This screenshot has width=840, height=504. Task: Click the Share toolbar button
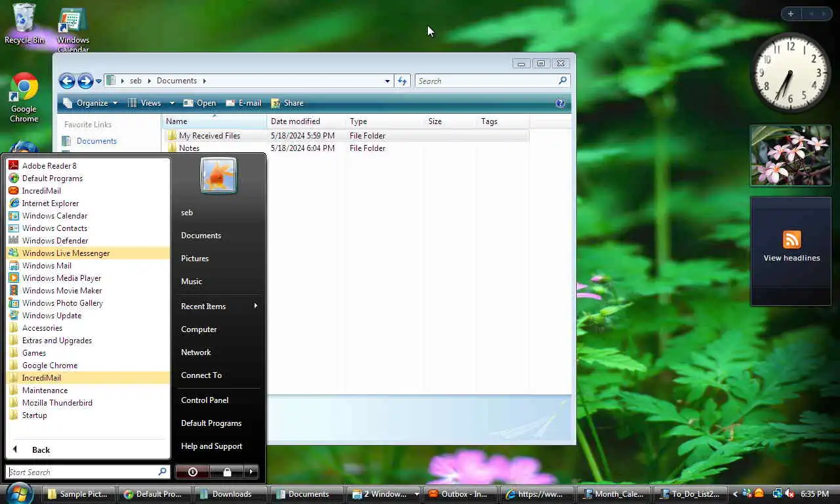tap(287, 103)
